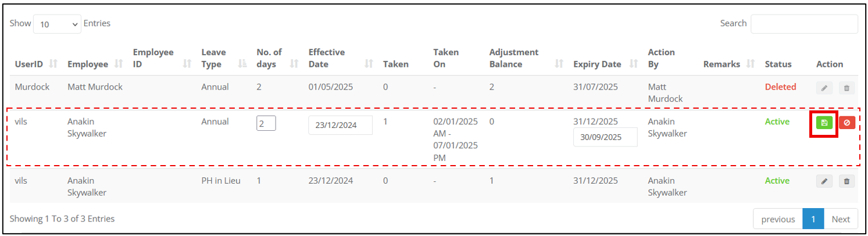Viewport: 868px width, 236px height.
Task: Click the red cancel icon beside the save button
Action: point(846,123)
